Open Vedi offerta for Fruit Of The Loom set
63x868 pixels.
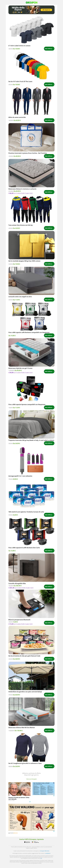click(x=49, y=85)
